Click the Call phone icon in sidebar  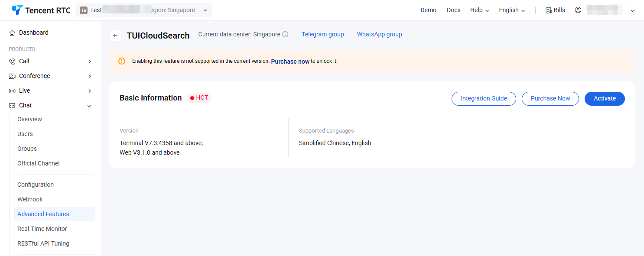[12, 61]
